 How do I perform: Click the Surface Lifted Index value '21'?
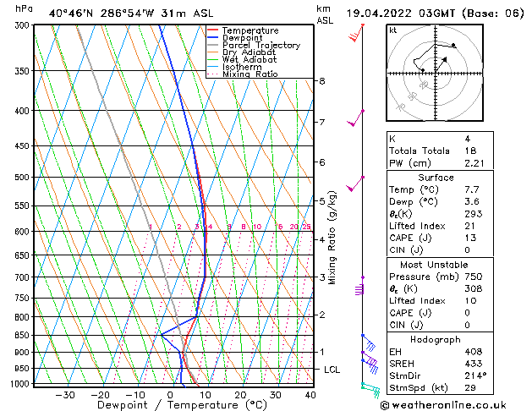tap(470, 226)
